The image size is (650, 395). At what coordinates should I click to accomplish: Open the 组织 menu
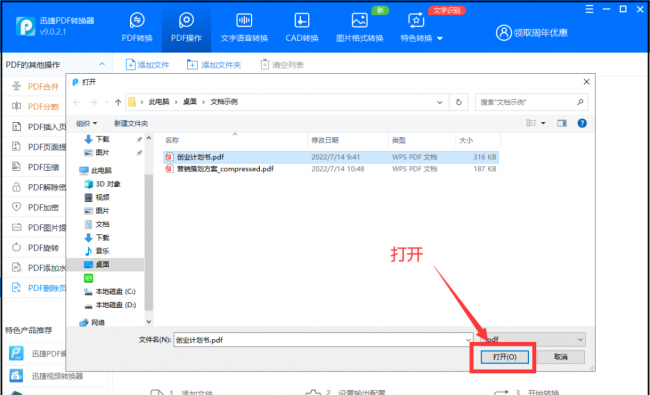[86, 123]
